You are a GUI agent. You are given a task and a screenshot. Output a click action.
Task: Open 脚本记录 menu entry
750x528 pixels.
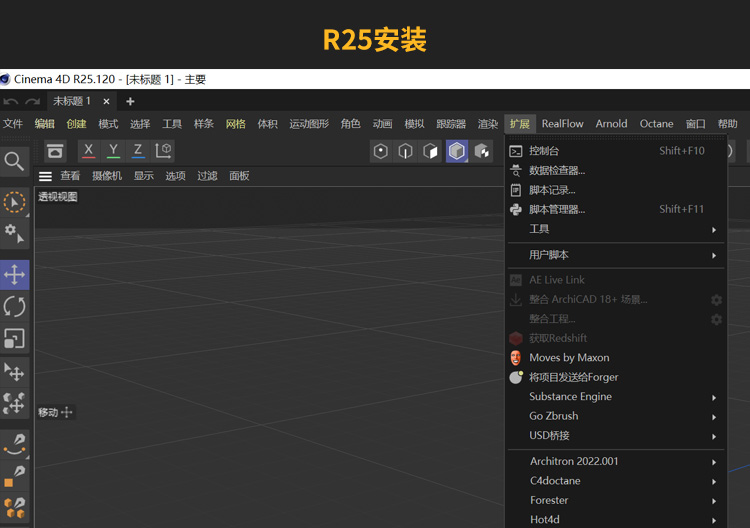click(x=616, y=190)
